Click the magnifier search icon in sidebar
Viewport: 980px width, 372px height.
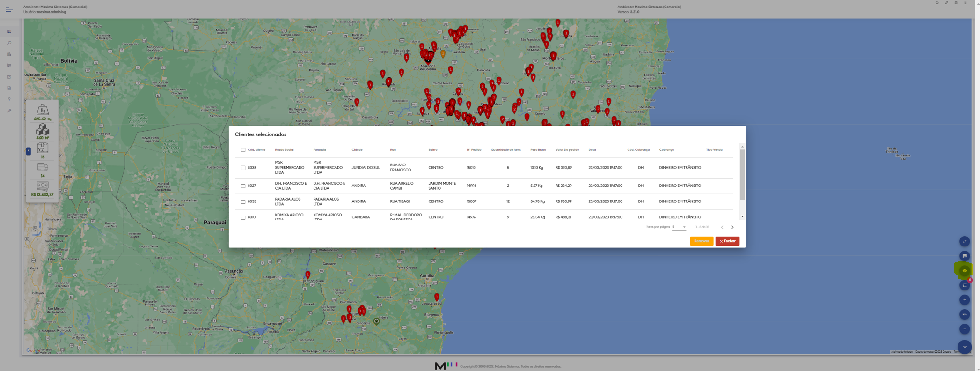[x=9, y=43]
